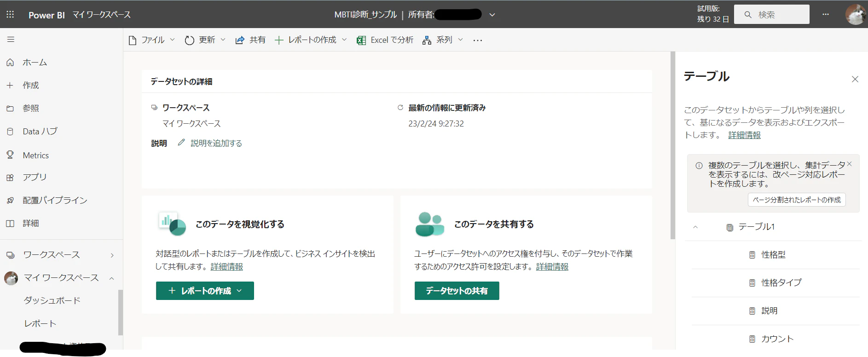Open ダッシュボード under マイ ワークスペース
868x357 pixels.
pyautogui.click(x=52, y=300)
